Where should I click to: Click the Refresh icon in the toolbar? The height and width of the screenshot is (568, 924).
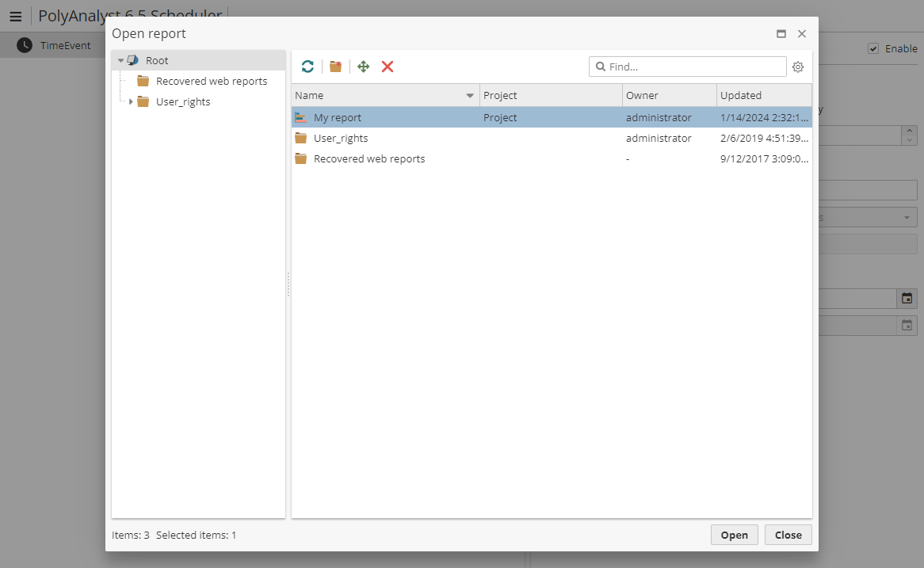(307, 67)
